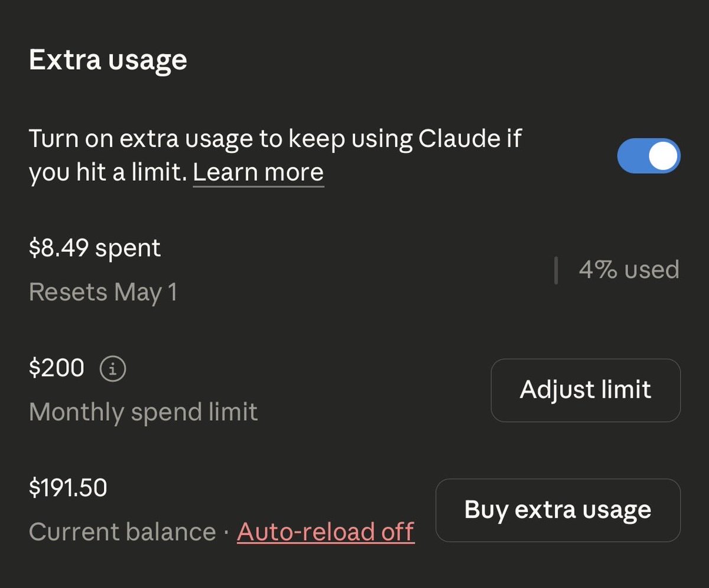Open the Learn more link
This screenshot has height=588, width=709.
point(258,173)
